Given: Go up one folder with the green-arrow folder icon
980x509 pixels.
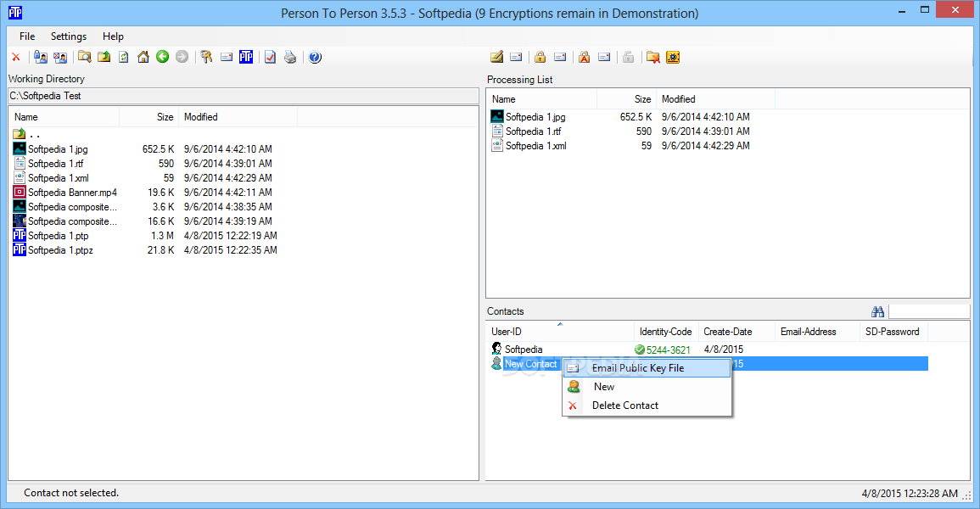Looking at the screenshot, I should (104, 57).
